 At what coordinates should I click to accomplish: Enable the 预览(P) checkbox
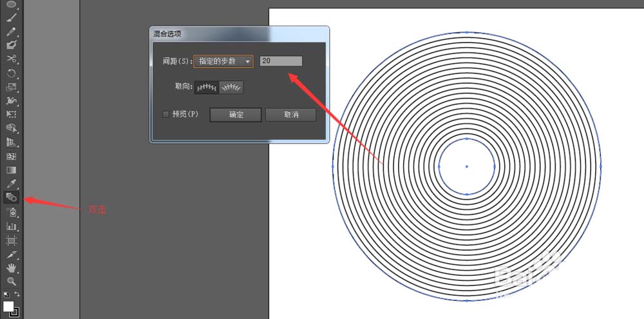coord(166,114)
